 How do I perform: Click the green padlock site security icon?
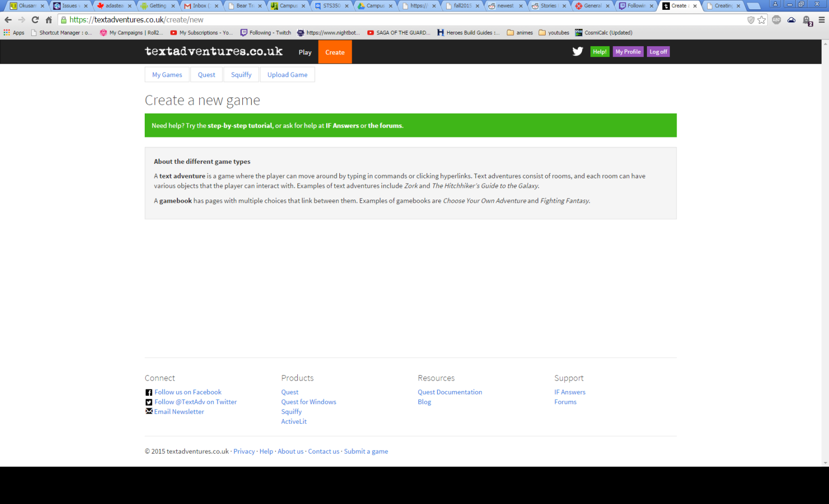64,20
